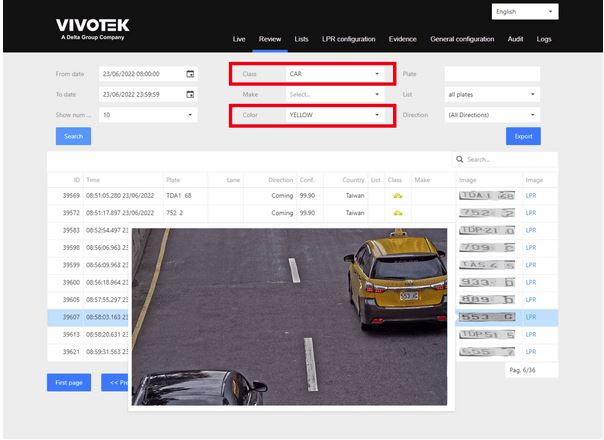Screen dimensions: 604x440
Task: Open LPR link for record 39572
Action: (531, 213)
